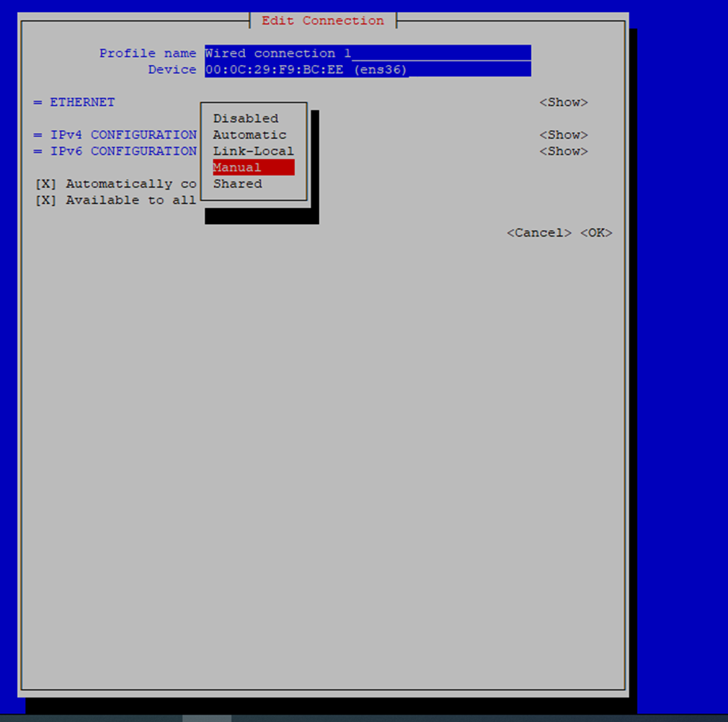Click the Profile name input field
The width and height of the screenshot is (728, 722).
[x=367, y=53]
